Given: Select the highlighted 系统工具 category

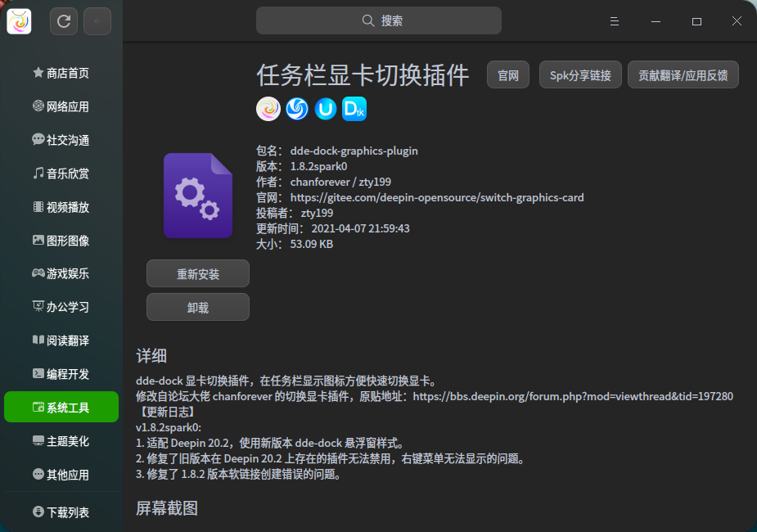Looking at the screenshot, I should 61,407.
